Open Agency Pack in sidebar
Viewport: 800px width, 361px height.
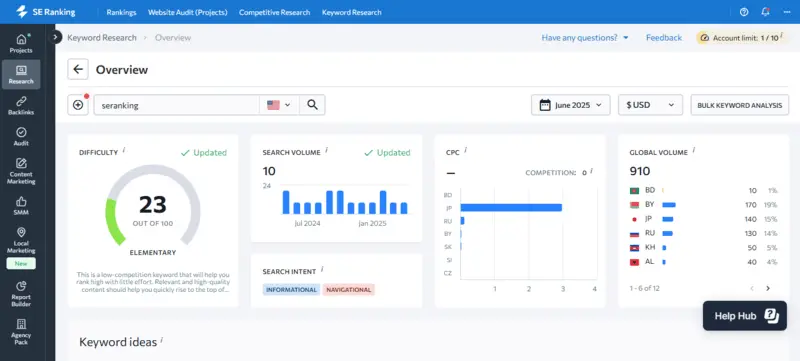[21, 332]
